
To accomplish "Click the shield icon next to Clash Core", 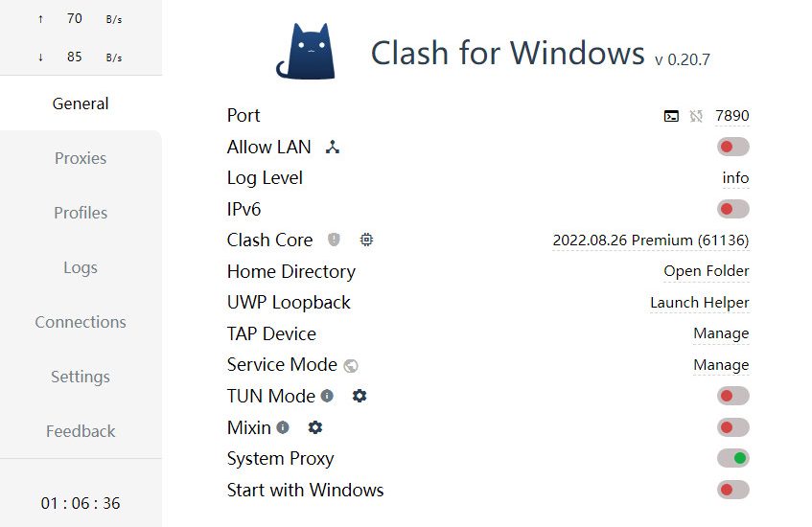I will point(334,240).
